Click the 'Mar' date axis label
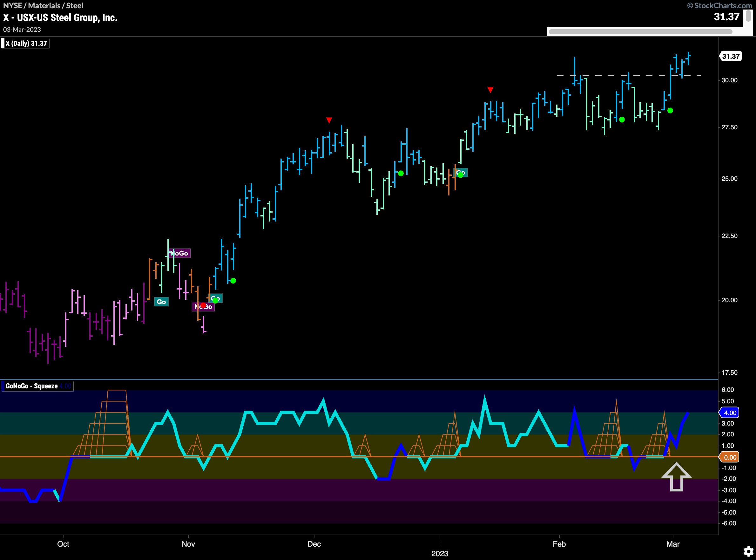The width and height of the screenshot is (756, 560). tap(673, 544)
